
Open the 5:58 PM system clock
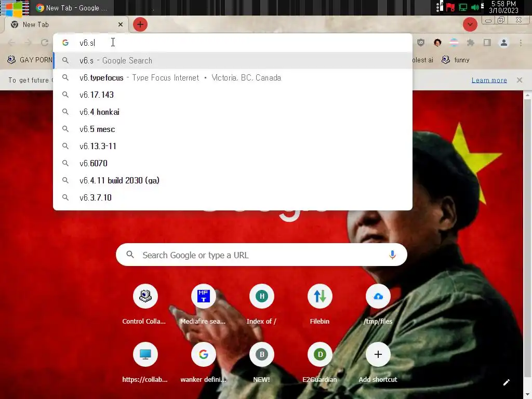click(x=503, y=7)
